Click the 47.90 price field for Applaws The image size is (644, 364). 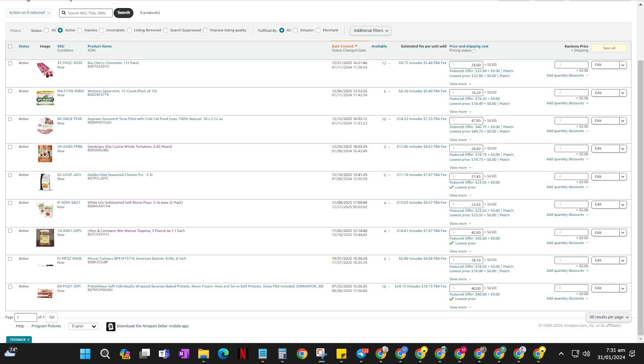click(x=466, y=120)
